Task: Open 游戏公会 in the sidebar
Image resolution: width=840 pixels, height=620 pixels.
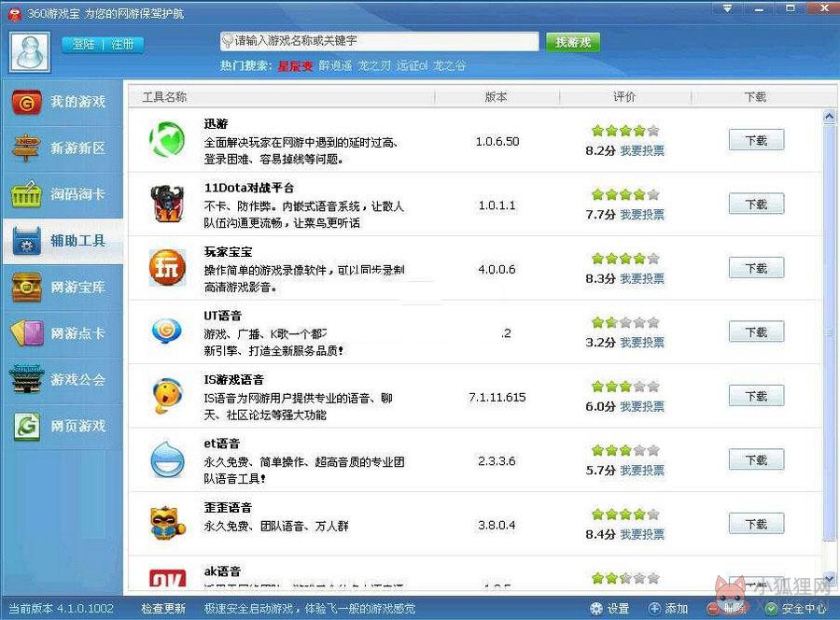Action: pyautogui.click(x=63, y=379)
